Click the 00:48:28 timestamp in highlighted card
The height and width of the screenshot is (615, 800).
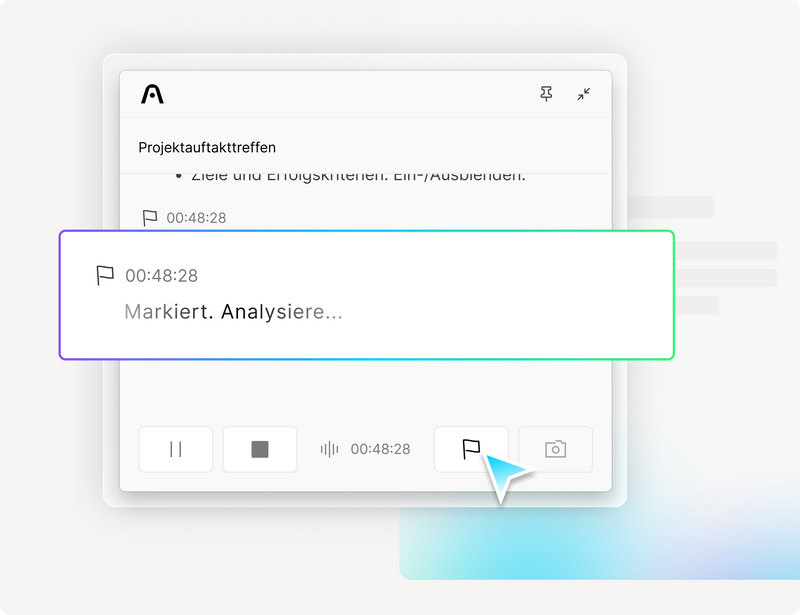(161, 276)
